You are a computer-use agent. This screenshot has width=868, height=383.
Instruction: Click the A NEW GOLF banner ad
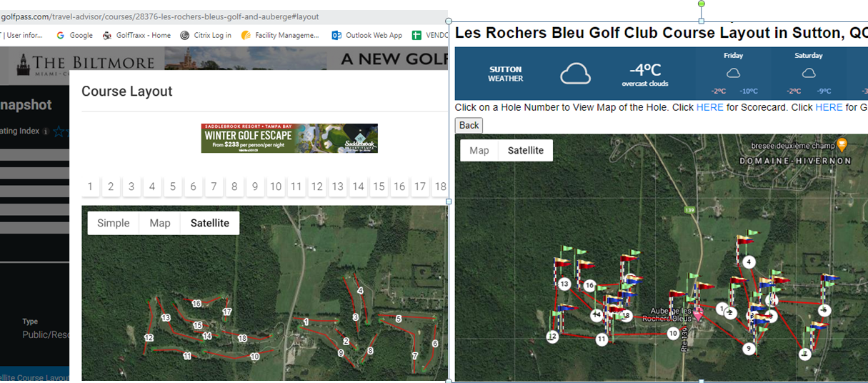point(394,59)
